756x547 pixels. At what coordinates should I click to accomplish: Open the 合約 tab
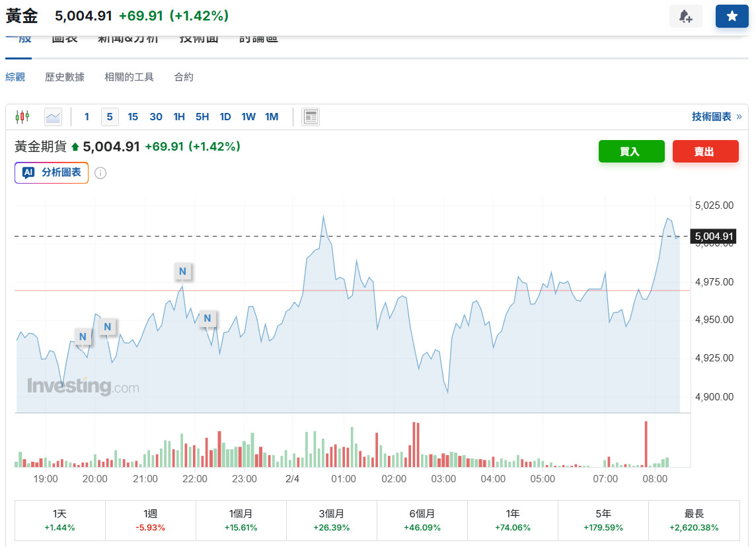[184, 77]
